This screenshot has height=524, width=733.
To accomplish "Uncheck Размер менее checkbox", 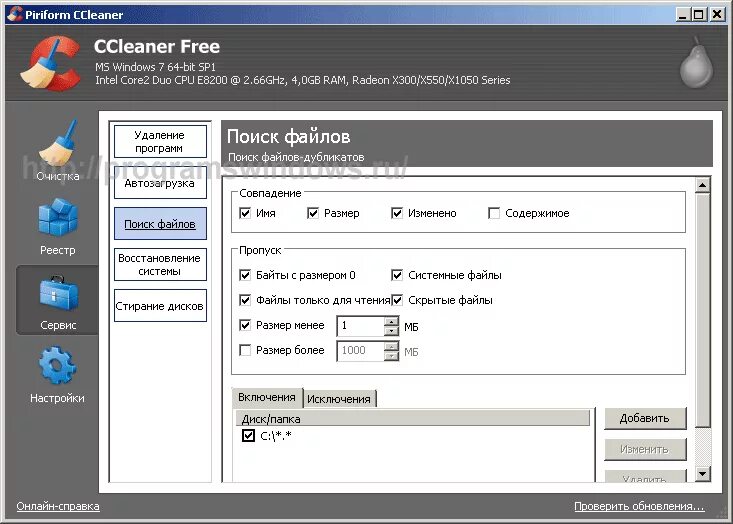I will coord(244,325).
